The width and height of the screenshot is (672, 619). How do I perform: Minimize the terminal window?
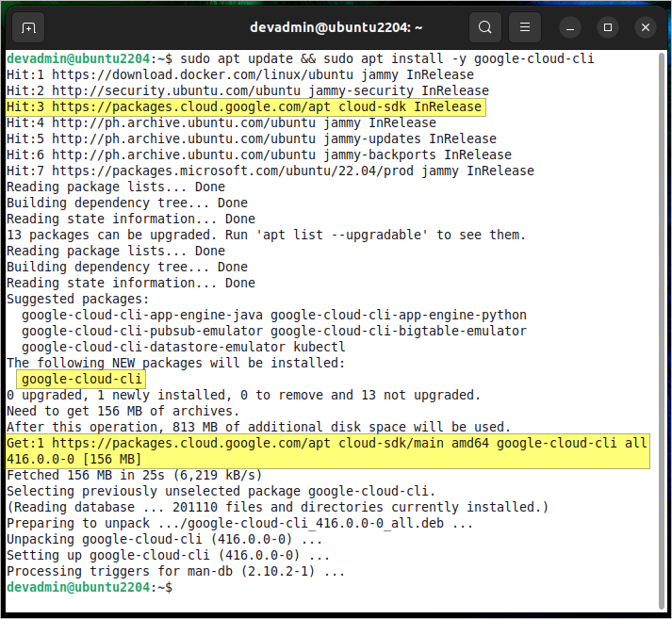coord(570,28)
